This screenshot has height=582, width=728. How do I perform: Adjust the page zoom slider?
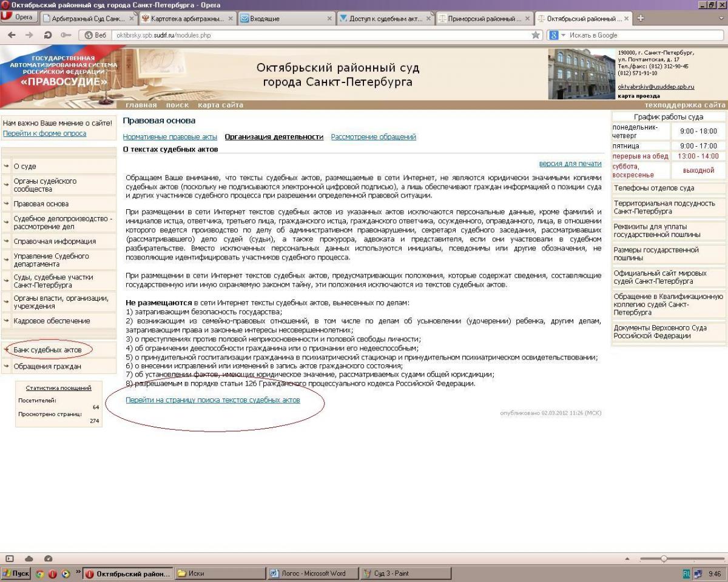pos(664,558)
